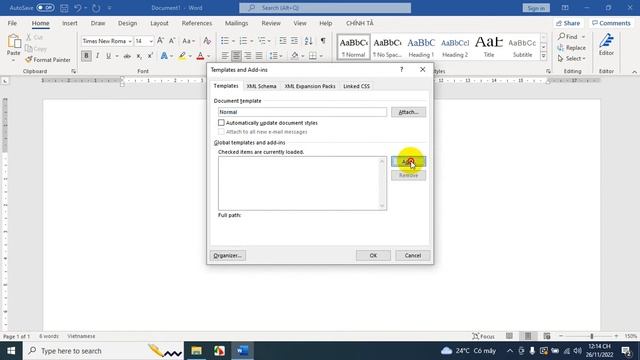
Task: Expand Change Case options
Action: click(188, 41)
